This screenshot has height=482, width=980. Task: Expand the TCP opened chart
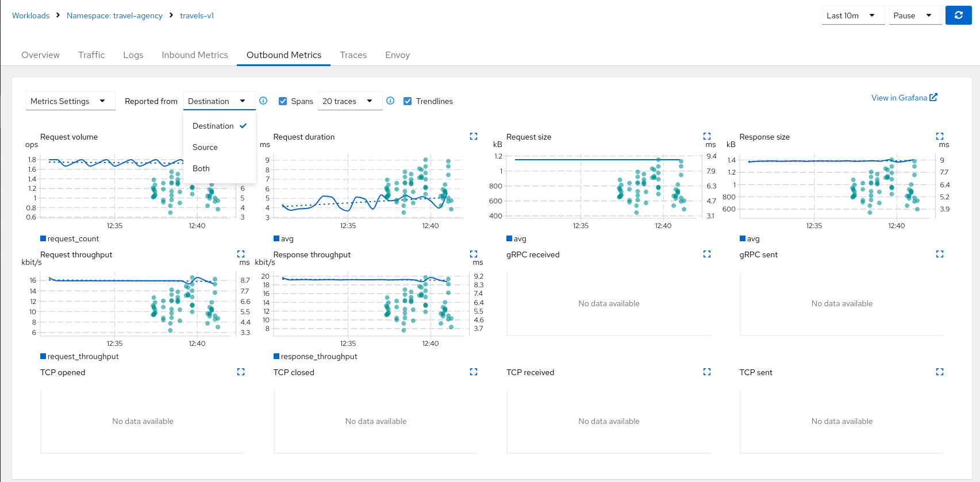coord(241,372)
